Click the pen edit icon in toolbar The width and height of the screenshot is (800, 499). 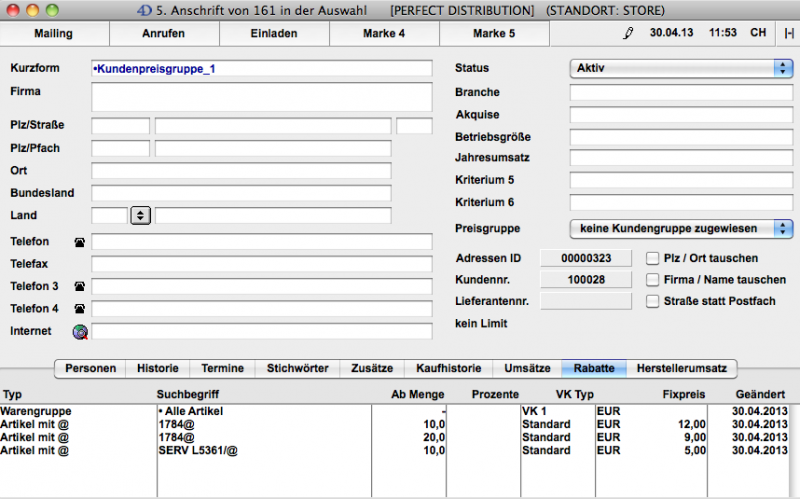click(x=629, y=33)
